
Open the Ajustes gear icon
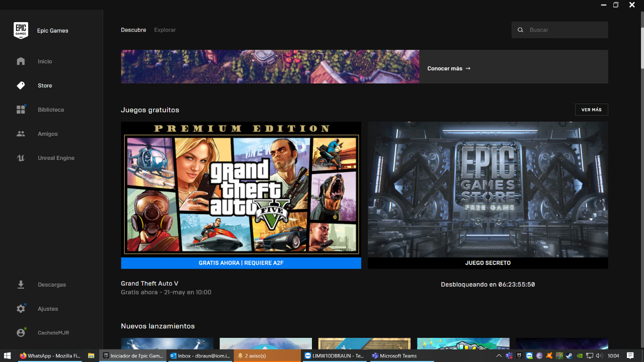coord(21,309)
